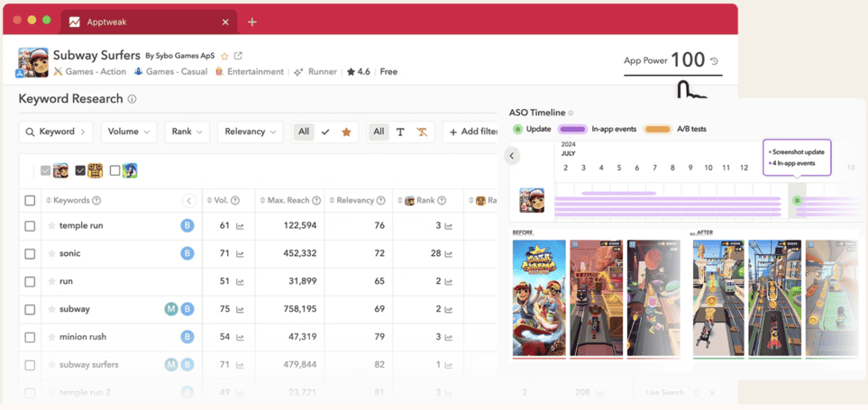Screen dimensions: 868x410
Task: Select the crossed-out T filter icon
Action: [422, 132]
